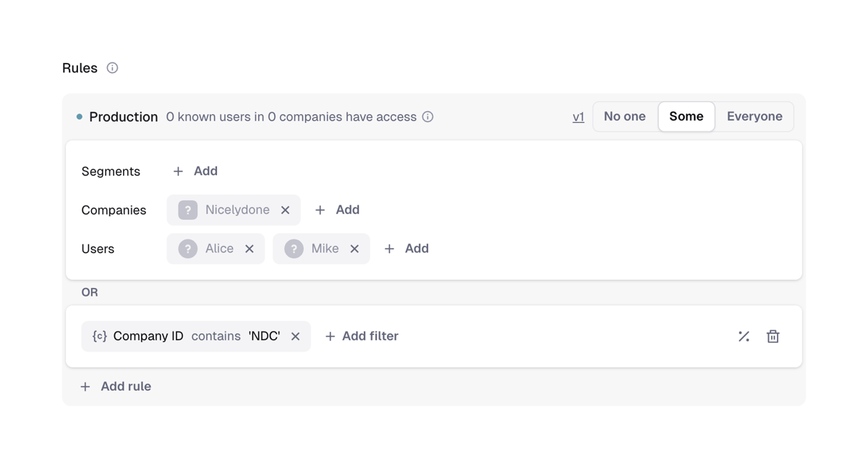Click the 'NDC' value to edit it
The height and width of the screenshot is (468, 868).
point(265,336)
